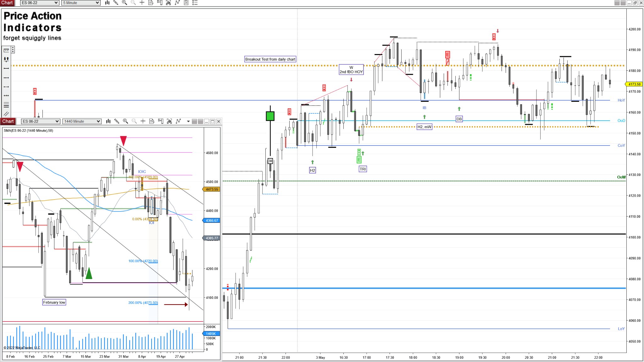Open bar type icon in 1440 Minute chart
This screenshot has height=362, width=644.
click(x=108, y=121)
